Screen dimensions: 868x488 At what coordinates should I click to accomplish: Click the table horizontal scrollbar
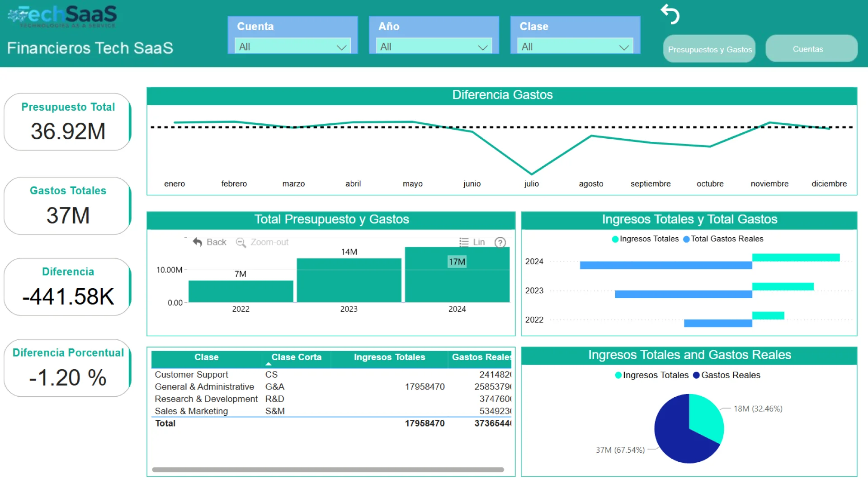(328, 469)
